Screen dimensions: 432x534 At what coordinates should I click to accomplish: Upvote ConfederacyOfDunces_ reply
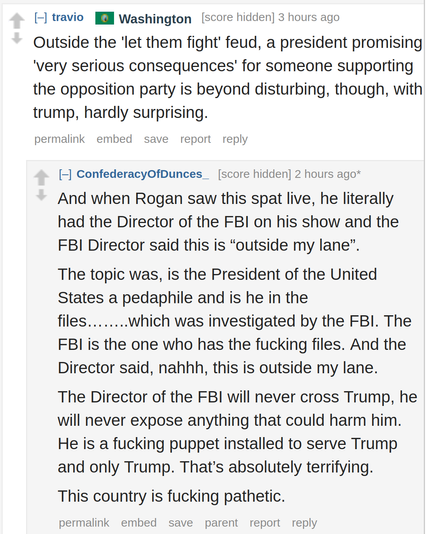coord(41,177)
